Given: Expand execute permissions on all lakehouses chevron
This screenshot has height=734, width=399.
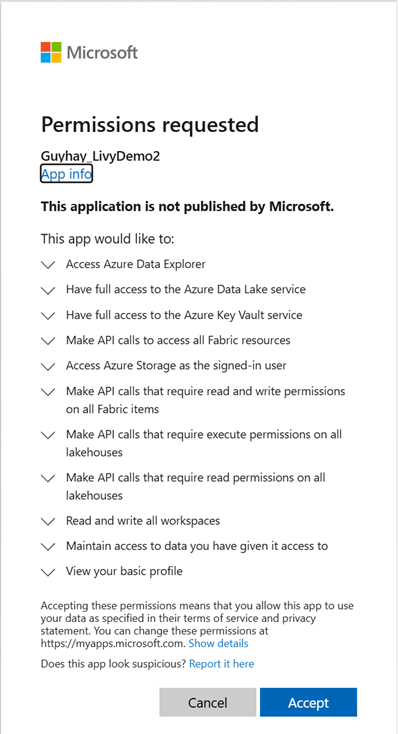Looking at the screenshot, I should point(48,435).
